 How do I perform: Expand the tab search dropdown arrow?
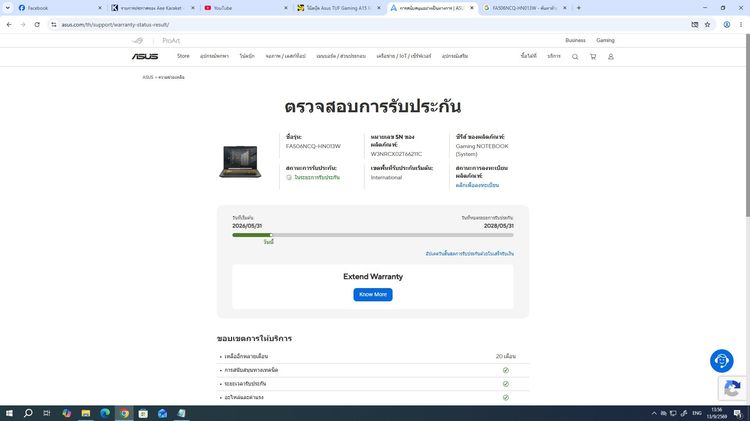(8, 8)
